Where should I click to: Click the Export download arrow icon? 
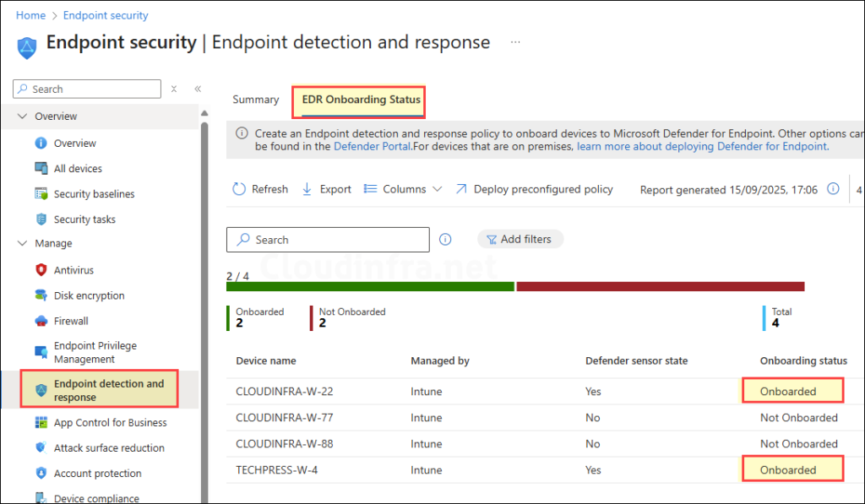307,189
